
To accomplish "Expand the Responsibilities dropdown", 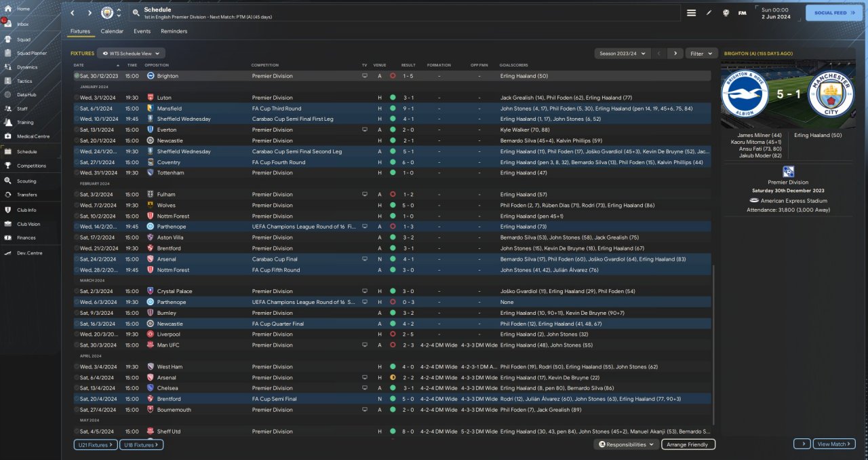I will pyautogui.click(x=626, y=444).
